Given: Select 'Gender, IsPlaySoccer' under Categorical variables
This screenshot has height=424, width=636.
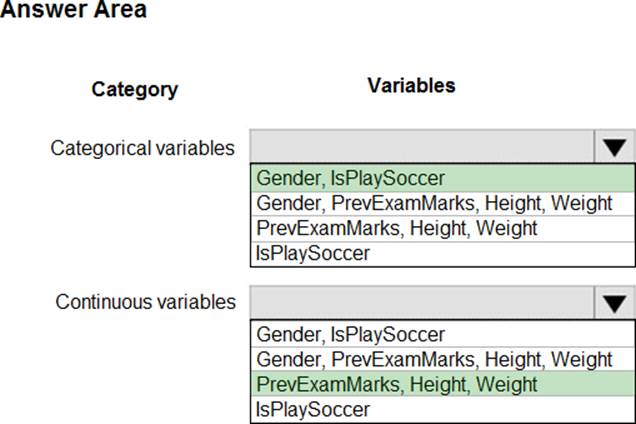Looking at the screenshot, I should [350, 178].
